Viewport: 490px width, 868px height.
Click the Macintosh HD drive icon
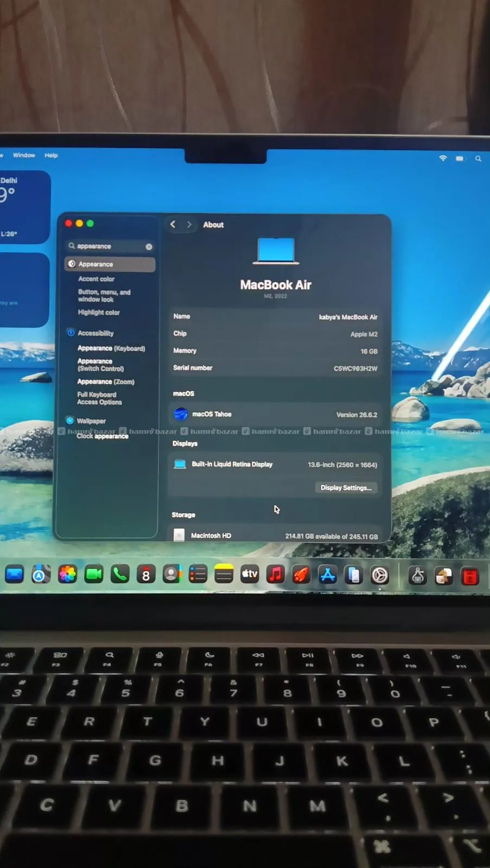tap(179, 535)
